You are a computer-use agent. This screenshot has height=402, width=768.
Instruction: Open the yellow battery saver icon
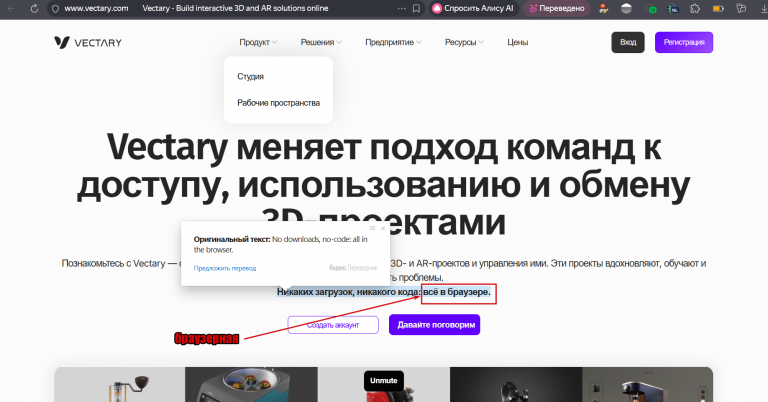click(x=718, y=8)
